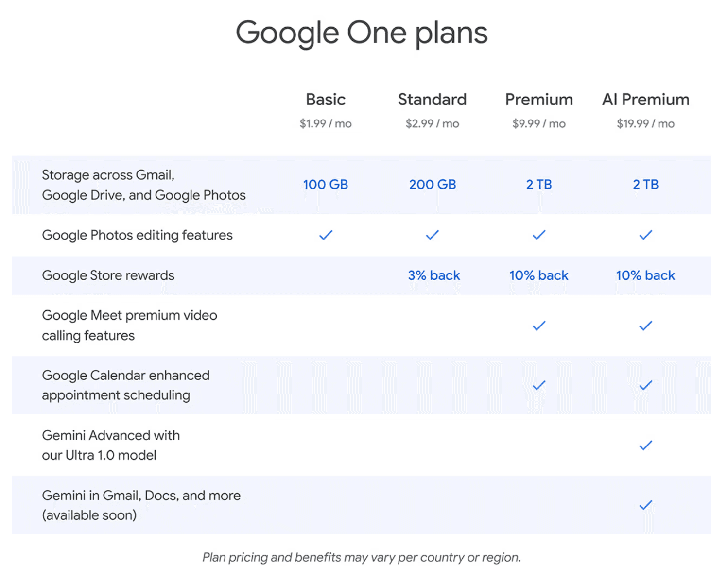This screenshot has height=583, width=728.
Task: Click AI Premium Gemini in Gmail checkmark
Action: click(x=645, y=505)
